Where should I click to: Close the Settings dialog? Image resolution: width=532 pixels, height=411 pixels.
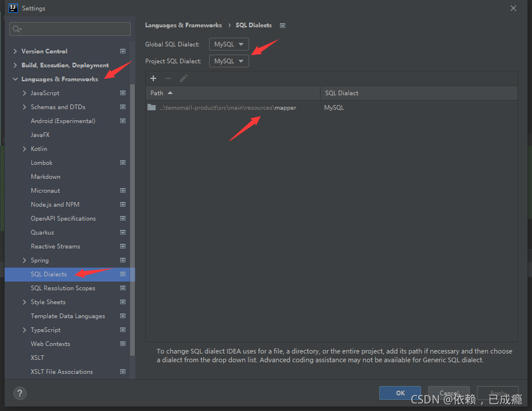[513, 8]
